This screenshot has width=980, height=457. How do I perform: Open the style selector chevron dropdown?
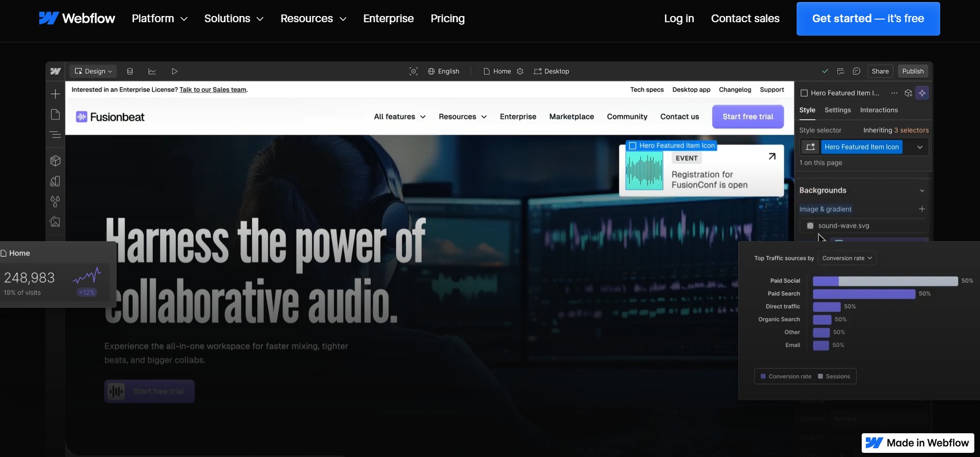pyautogui.click(x=920, y=147)
